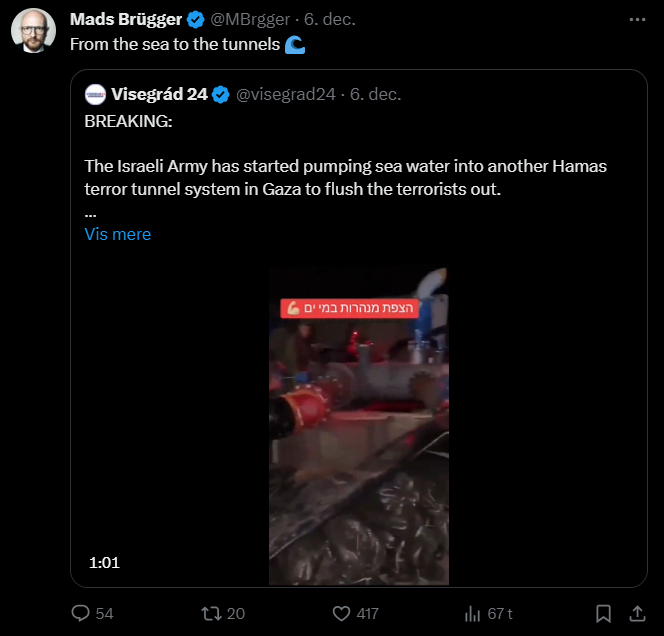Viewport: 664px width, 636px height.
Task: Open the @visegrad24 handle link
Action: pyautogui.click(x=284, y=95)
